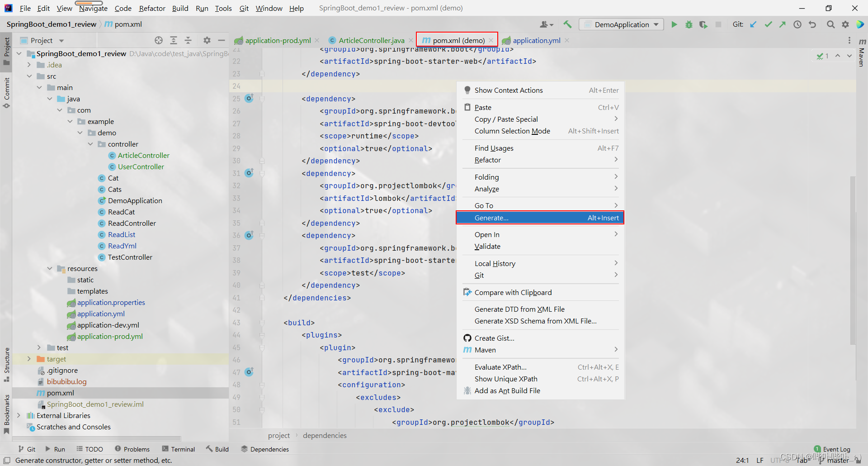Collapse the resources folder
The height and width of the screenshot is (466, 868).
50,268
